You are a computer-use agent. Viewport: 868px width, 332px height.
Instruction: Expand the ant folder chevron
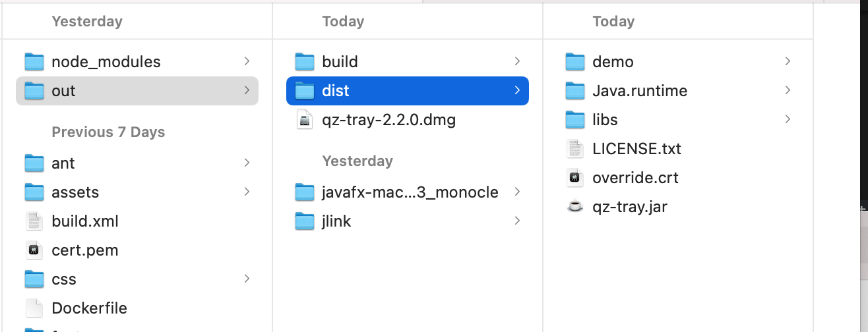tap(247, 163)
